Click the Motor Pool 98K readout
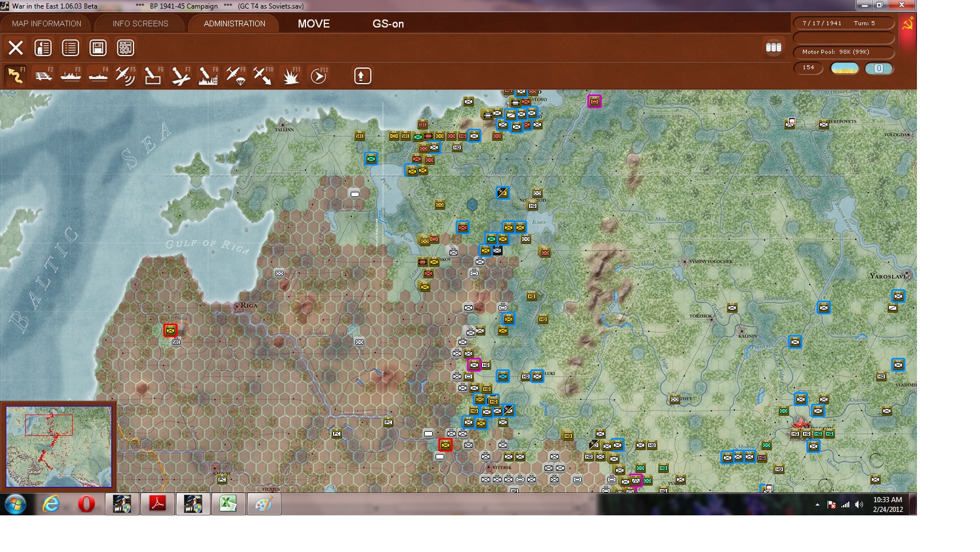The height and width of the screenshot is (552, 980). pos(844,52)
